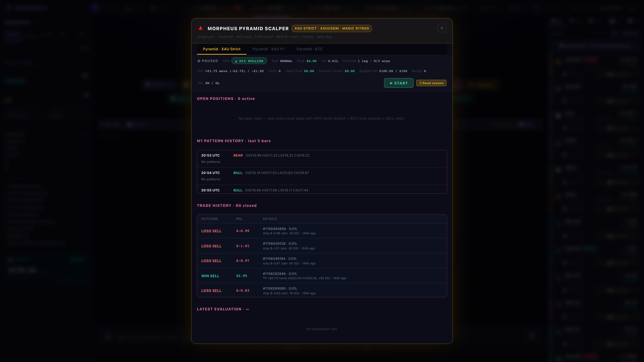Click the PAUSED status indicator dot
Screen dimensions: 644x362
199,61
